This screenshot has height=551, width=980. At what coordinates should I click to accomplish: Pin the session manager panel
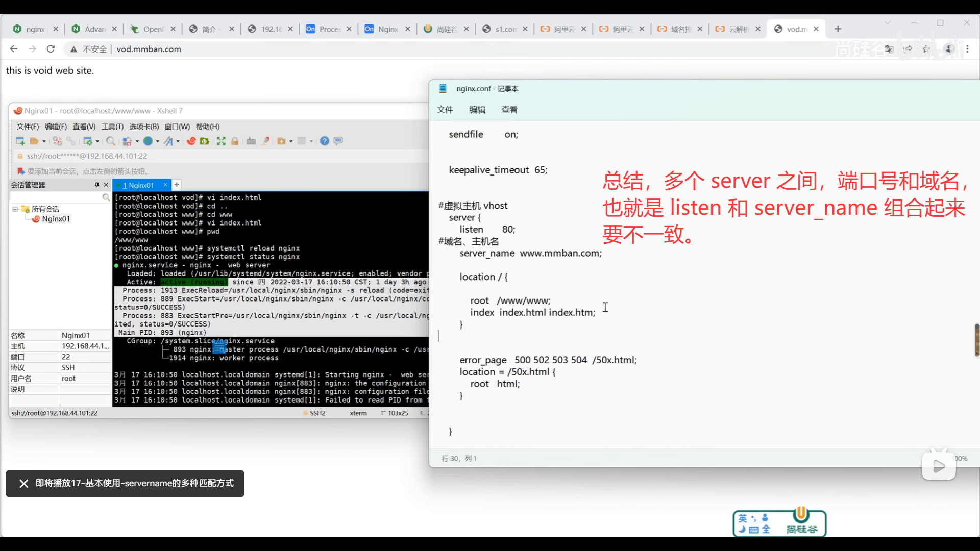click(x=96, y=185)
